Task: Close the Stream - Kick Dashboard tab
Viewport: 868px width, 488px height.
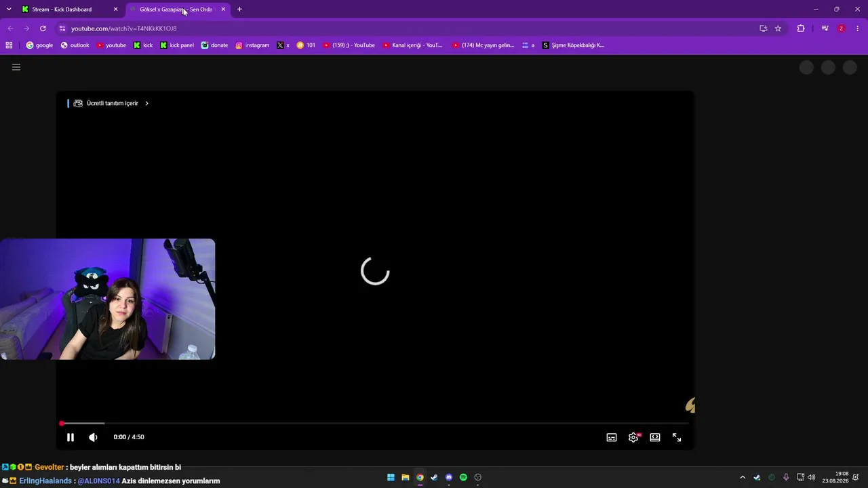Action: [x=116, y=9]
